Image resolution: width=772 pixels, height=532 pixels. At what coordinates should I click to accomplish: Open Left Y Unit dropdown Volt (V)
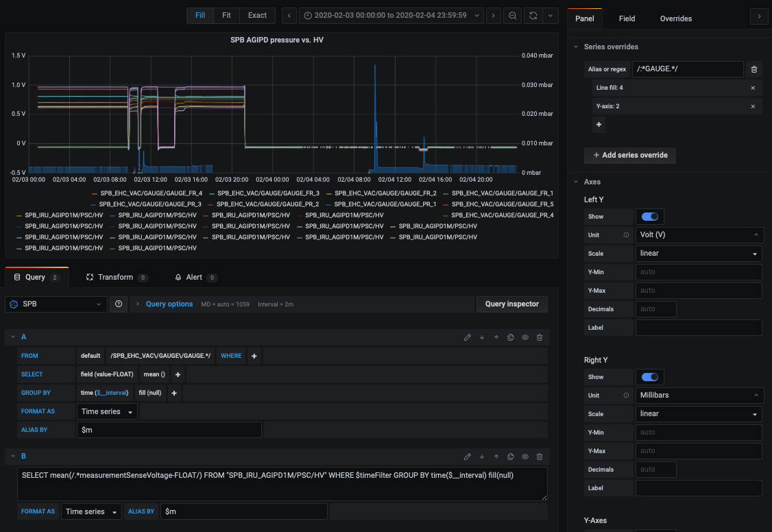pos(699,234)
